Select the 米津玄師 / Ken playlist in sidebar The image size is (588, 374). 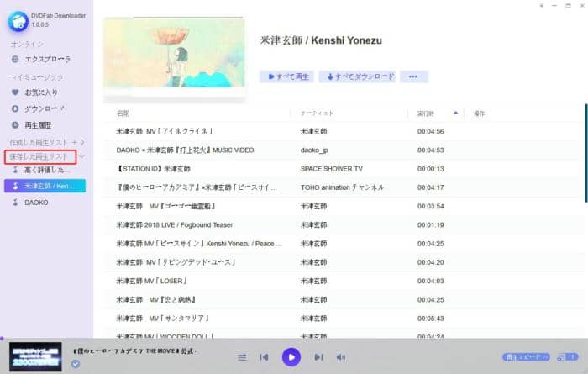click(45, 186)
